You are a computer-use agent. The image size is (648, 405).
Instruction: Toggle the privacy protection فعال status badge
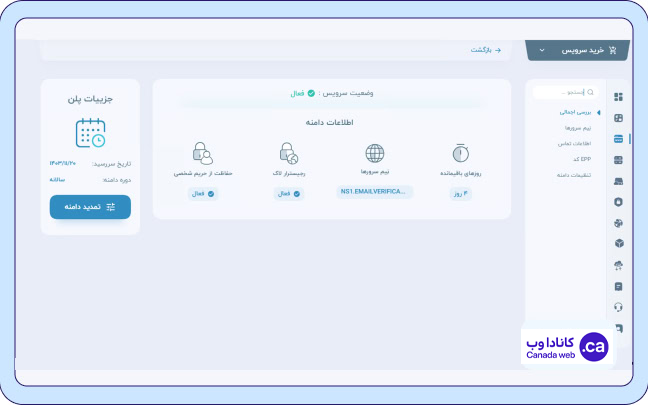[x=203, y=193]
